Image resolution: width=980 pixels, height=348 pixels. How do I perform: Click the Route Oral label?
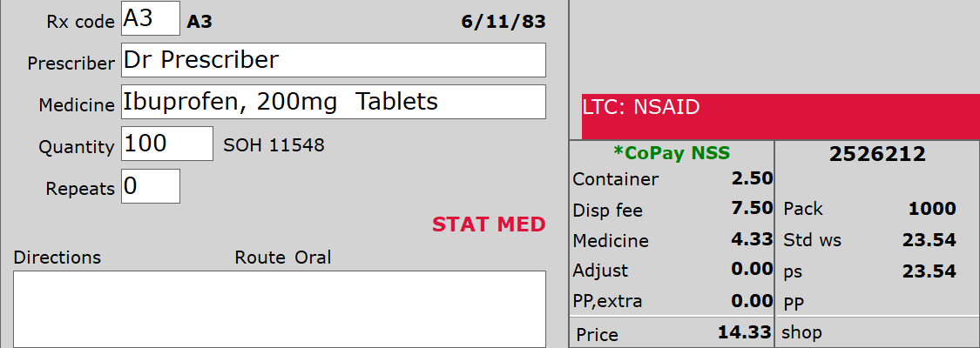point(282,257)
